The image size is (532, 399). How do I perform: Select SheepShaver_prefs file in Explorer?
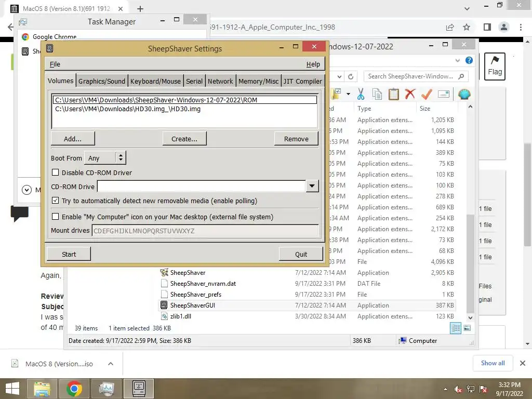click(195, 294)
